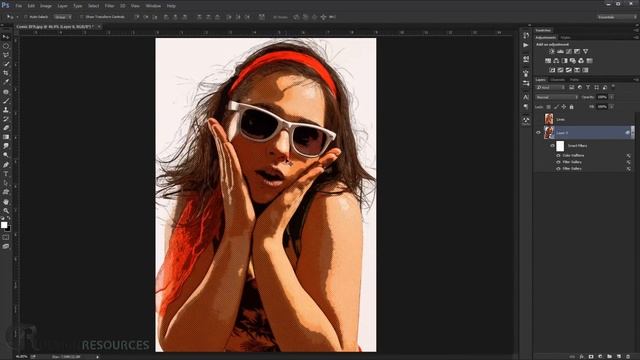
Task: Open the Actions panel play icon
Action: pyautogui.click(x=526, y=45)
